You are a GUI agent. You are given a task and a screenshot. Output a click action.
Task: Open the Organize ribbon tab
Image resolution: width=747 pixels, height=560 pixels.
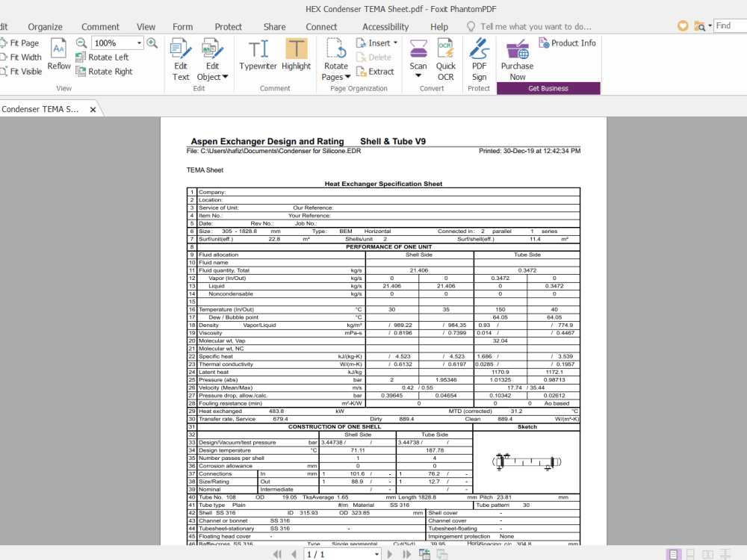(x=45, y=27)
